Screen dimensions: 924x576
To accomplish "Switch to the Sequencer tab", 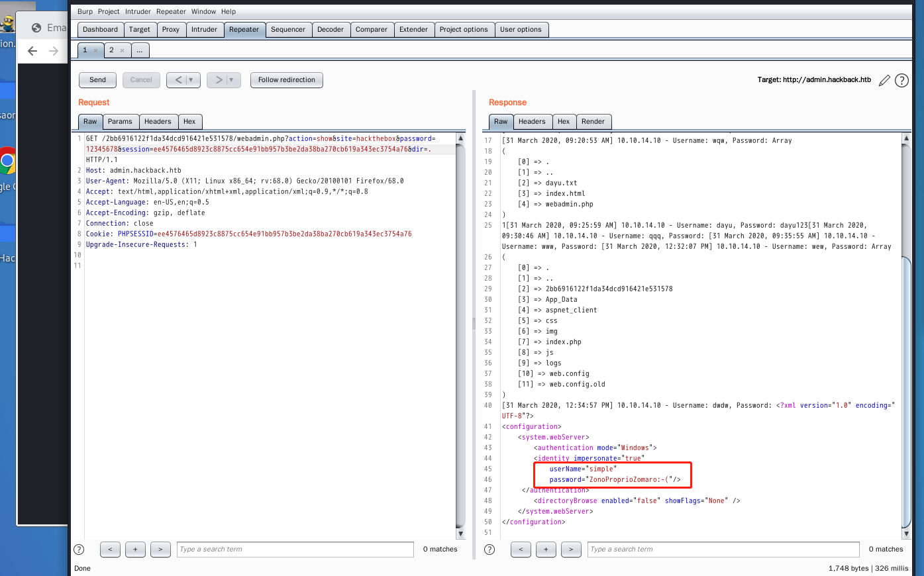I will coord(288,29).
